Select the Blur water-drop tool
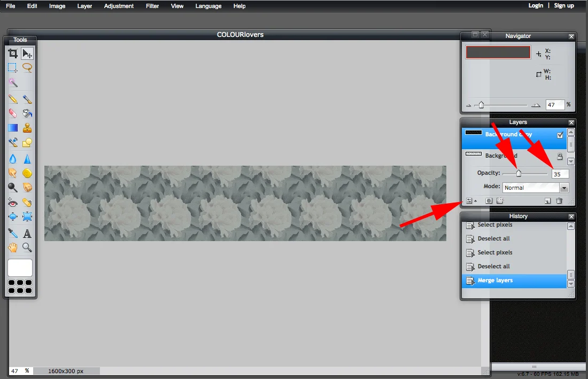The image size is (588, 379). [13, 159]
